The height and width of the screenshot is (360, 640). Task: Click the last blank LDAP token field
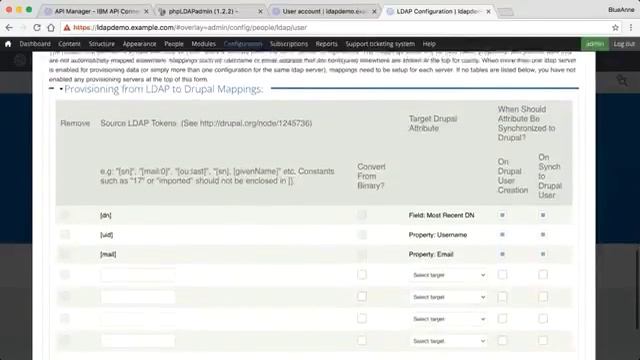pyautogui.click(x=138, y=341)
